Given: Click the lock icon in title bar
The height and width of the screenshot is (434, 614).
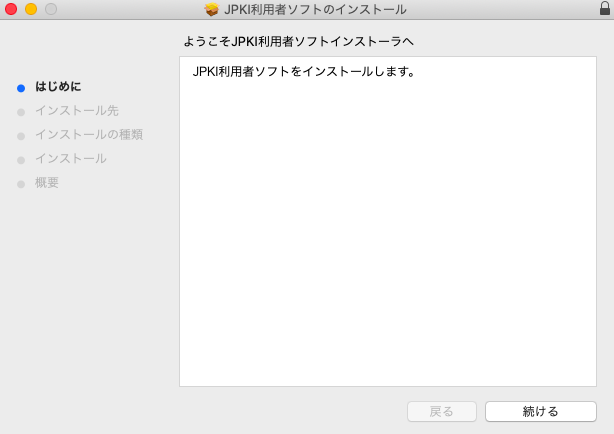Looking at the screenshot, I should (x=605, y=8).
